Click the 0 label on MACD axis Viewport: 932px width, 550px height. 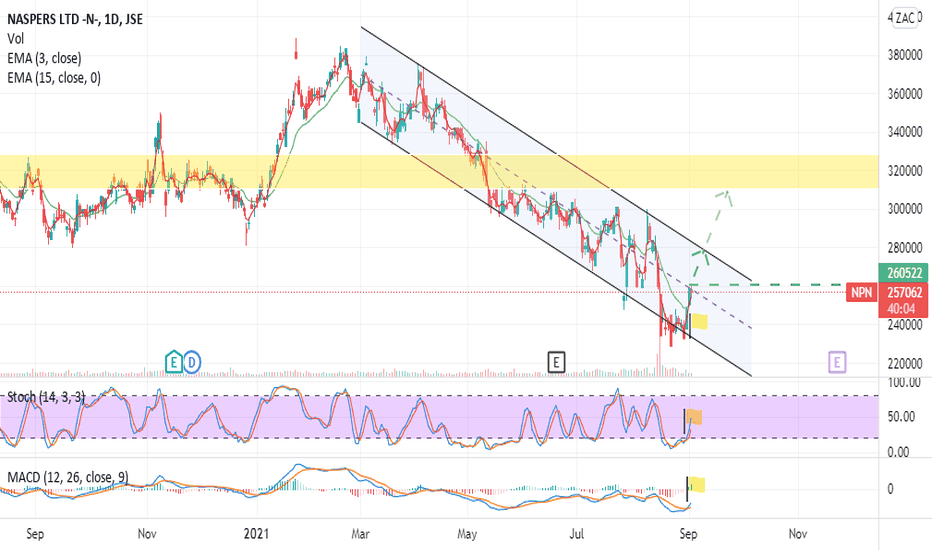tap(890, 489)
